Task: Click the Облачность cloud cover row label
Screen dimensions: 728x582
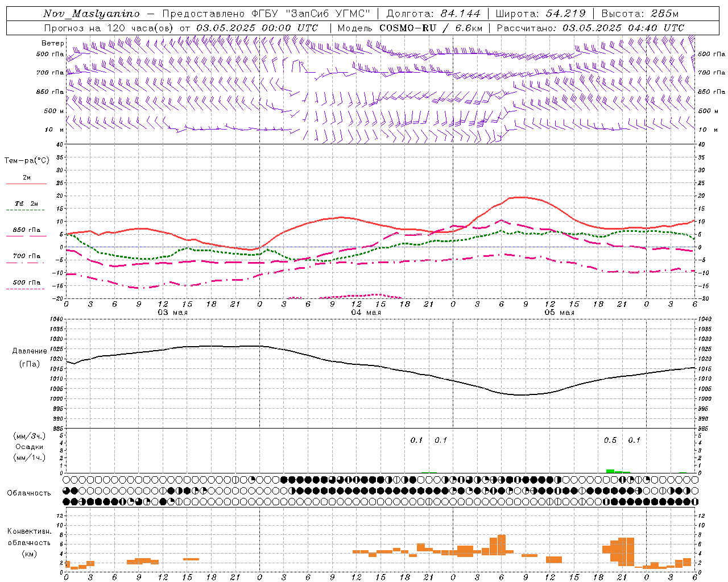Action: pos(29,493)
